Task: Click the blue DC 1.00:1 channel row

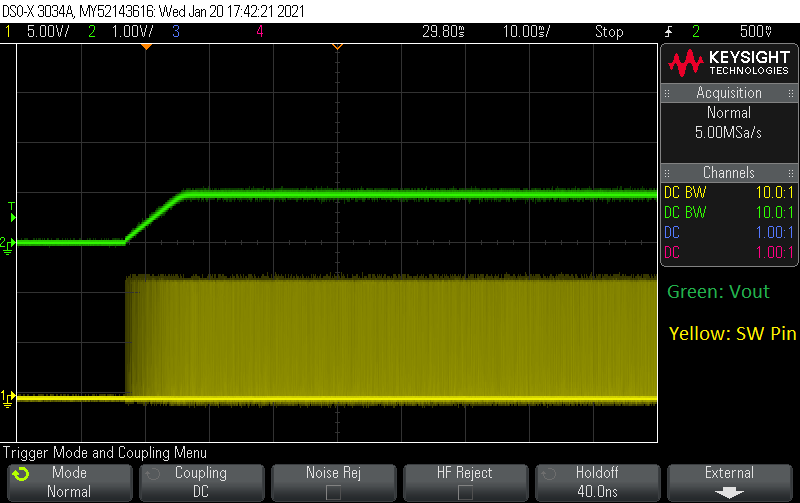Action: (729, 233)
